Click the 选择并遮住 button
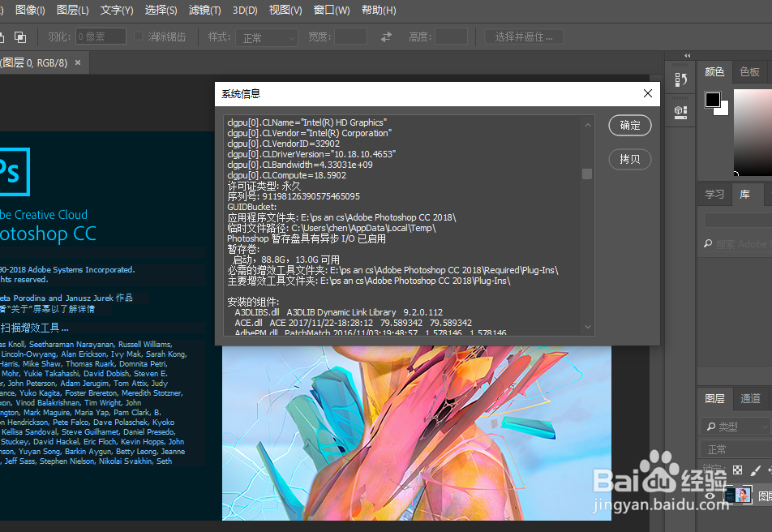This screenshot has width=772, height=532. pos(524,37)
